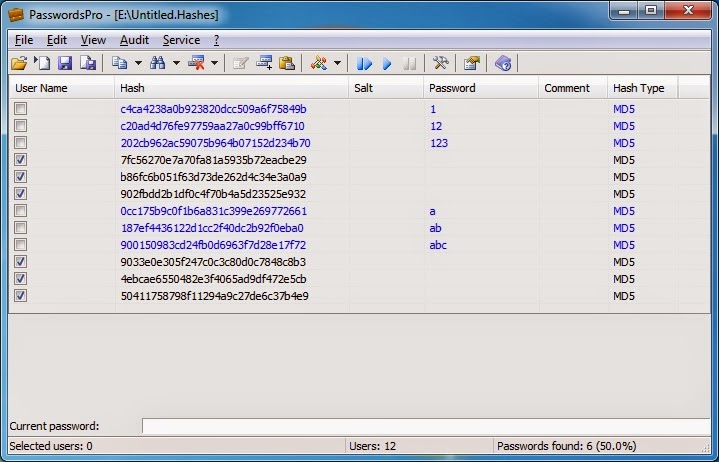Click MD5 type of c4ca4238a0b9... row
719x462 pixels.
point(624,109)
